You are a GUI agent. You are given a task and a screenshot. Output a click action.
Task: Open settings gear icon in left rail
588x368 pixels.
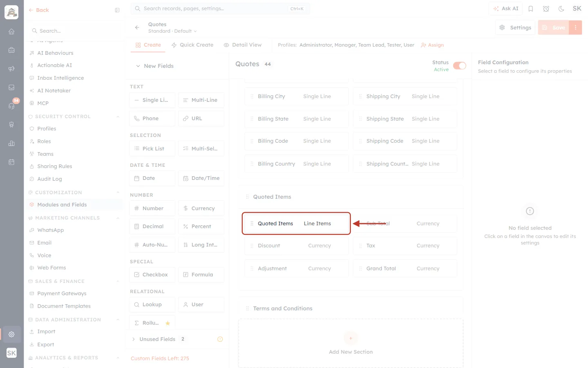[11, 334]
